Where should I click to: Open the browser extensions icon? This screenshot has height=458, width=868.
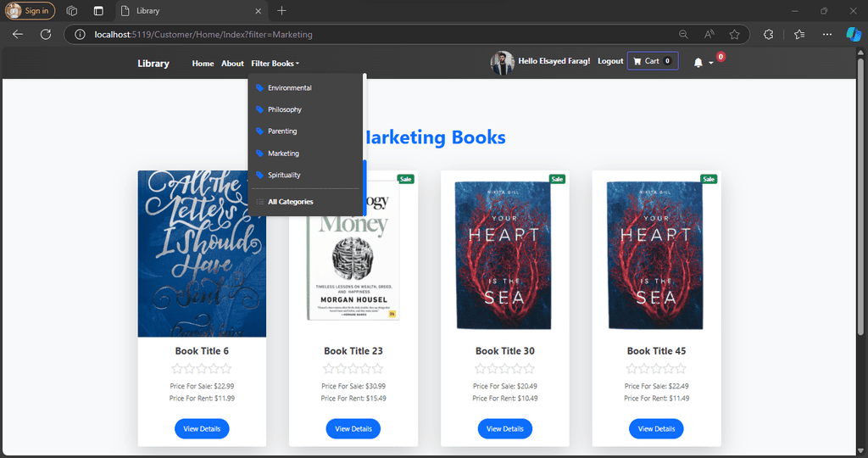pos(768,34)
